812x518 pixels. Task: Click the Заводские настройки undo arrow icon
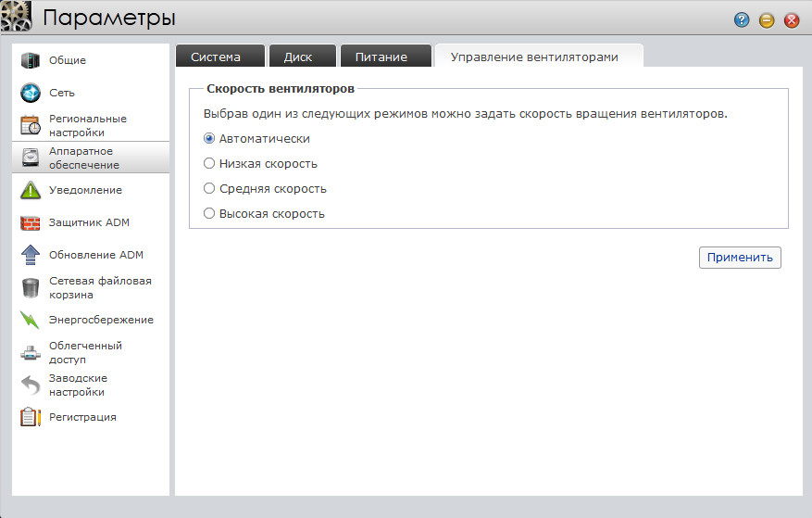31,385
